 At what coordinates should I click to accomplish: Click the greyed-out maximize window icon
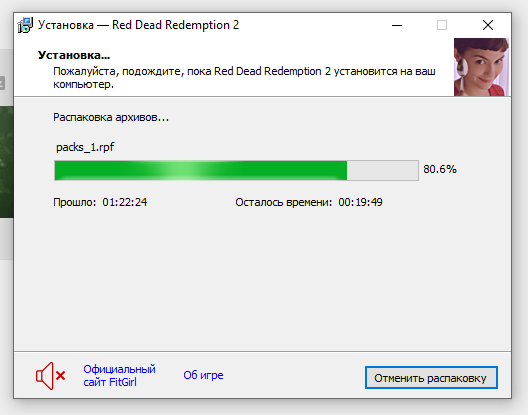click(x=442, y=25)
